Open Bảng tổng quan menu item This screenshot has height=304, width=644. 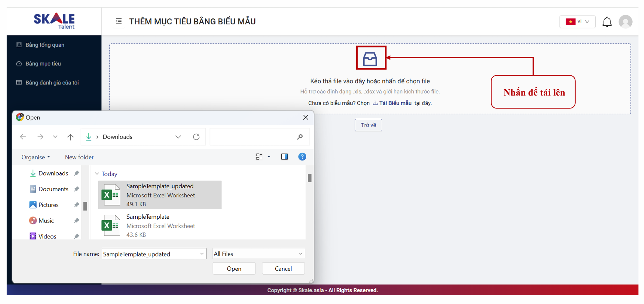[45, 45]
